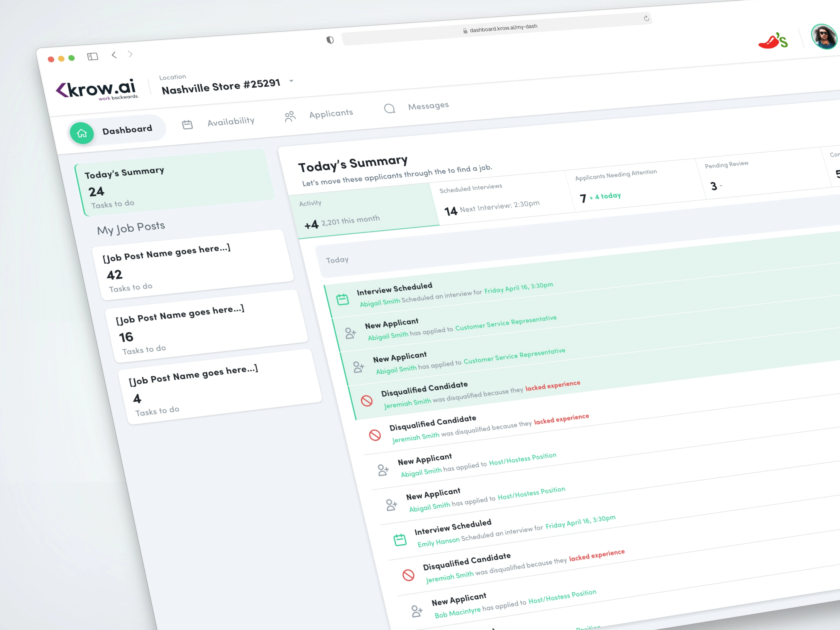Click calendar icon of Abigail Smith interview
This screenshot has width=840, height=630.
343,299
